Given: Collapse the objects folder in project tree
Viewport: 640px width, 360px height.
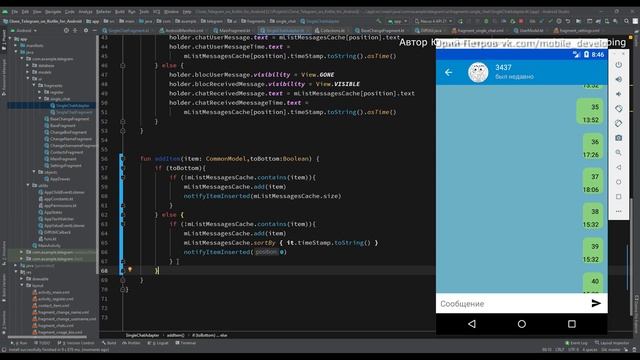Looking at the screenshot, I should point(34,172).
